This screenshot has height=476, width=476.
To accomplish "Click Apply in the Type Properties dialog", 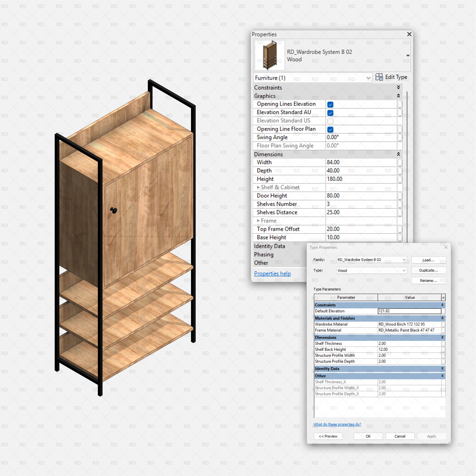I will point(431,436).
